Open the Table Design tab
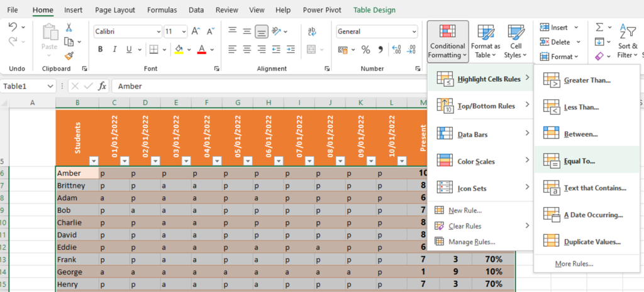644x292 pixels. pyautogui.click(x=375, y=10)
